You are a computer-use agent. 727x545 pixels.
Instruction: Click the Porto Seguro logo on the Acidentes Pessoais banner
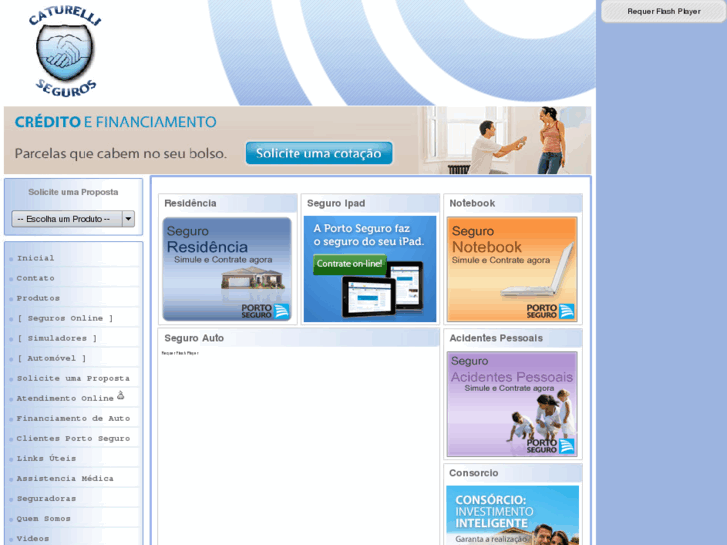(x=550, y=446)
